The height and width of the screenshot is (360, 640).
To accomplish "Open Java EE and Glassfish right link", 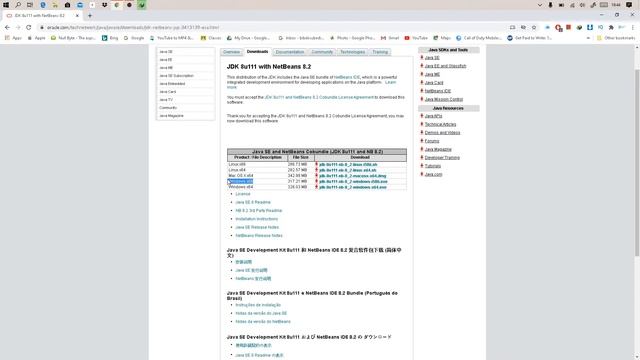I will coord(445,66).
